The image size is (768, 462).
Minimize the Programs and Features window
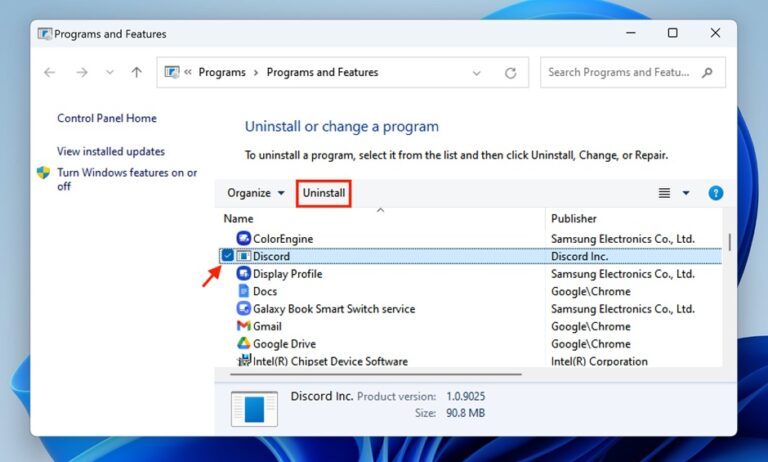[x=630, y=33]
